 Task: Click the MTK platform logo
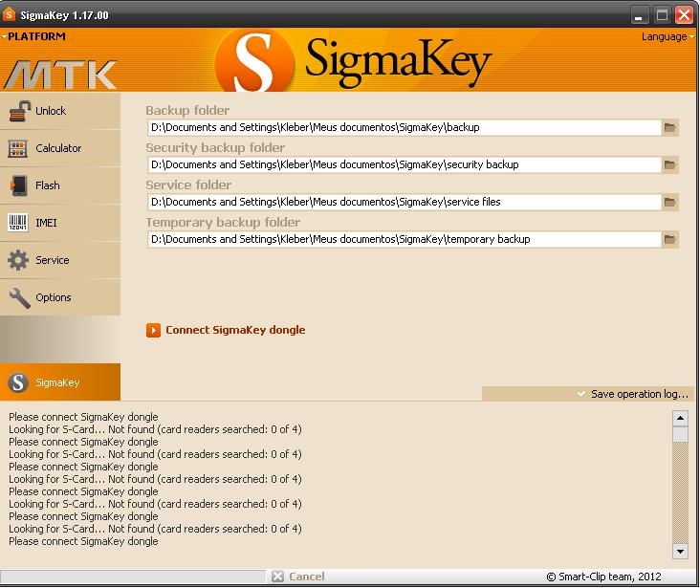pyautogui.click(x=60, y=75)
